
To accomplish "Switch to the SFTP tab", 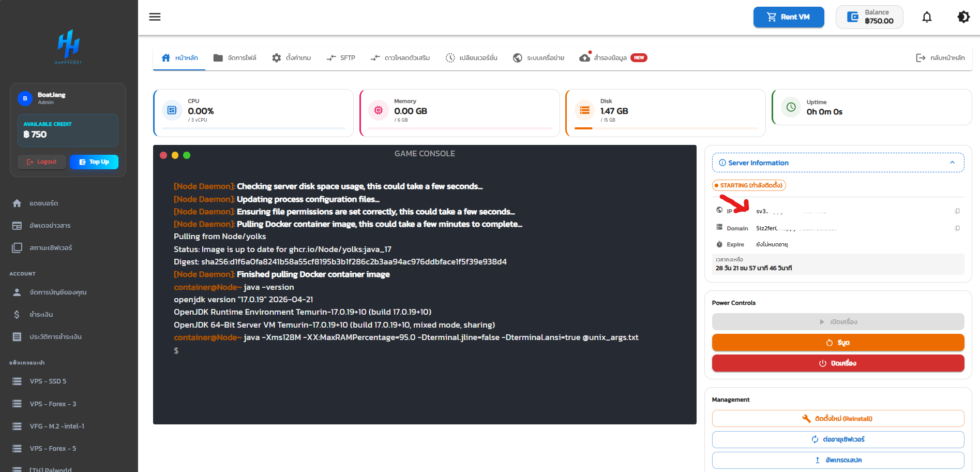I will 341,58.
